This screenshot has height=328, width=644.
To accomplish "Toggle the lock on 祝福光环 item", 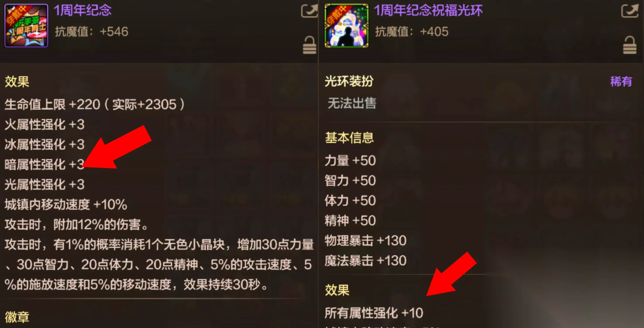I will [630, 45].
